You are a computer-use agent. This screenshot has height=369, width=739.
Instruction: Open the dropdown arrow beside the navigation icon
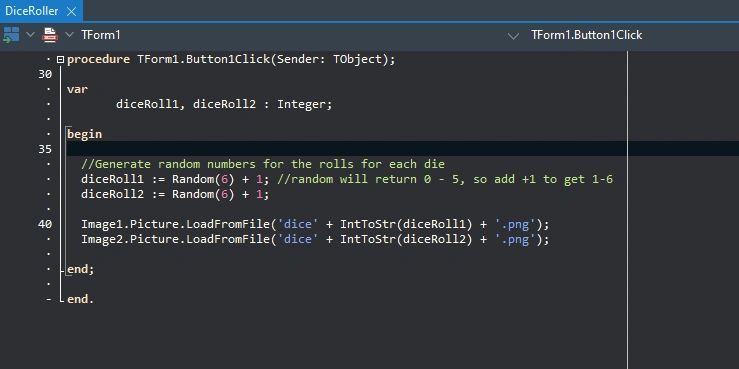click(x=30, y=34)
